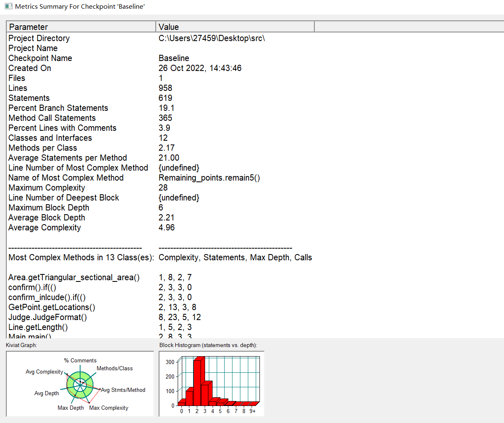
Task: Select the Checkpoint Name row
Action: [x=40, y=58]
